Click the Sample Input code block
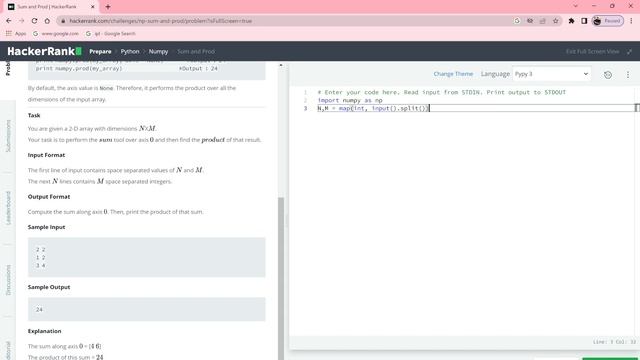Screen dimensions: 640x360 tap(147, 257)
